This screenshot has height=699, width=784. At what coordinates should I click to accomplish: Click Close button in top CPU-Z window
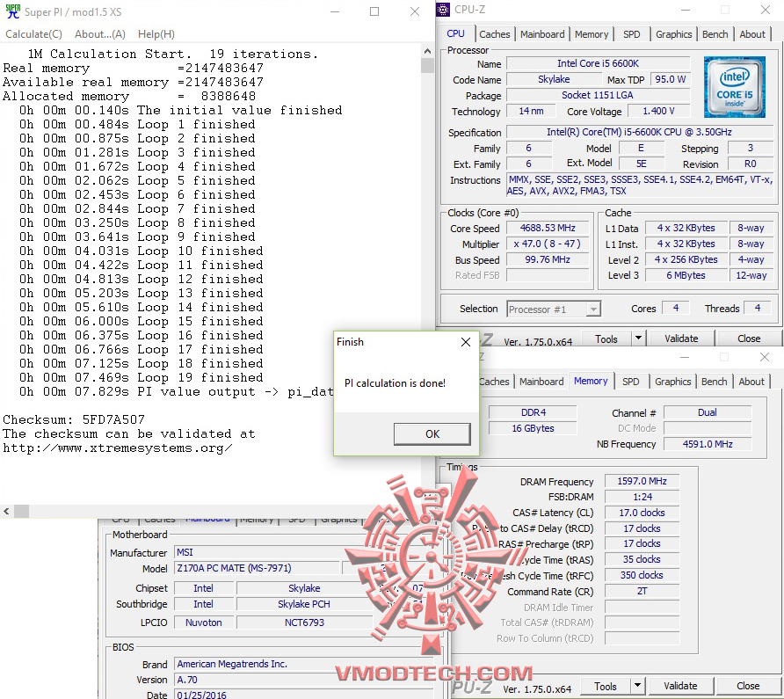click(x=749, y=339)
